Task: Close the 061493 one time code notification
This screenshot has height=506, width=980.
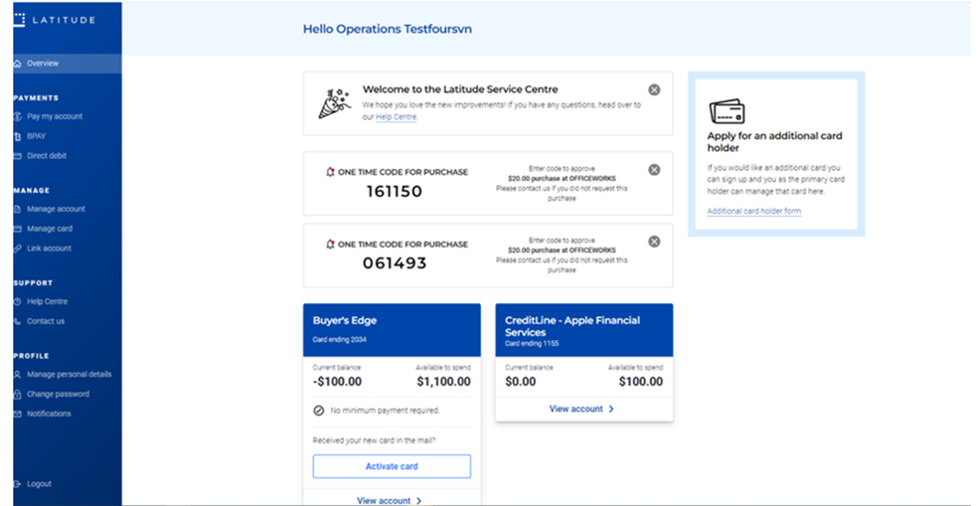Action: coord(654,242)
